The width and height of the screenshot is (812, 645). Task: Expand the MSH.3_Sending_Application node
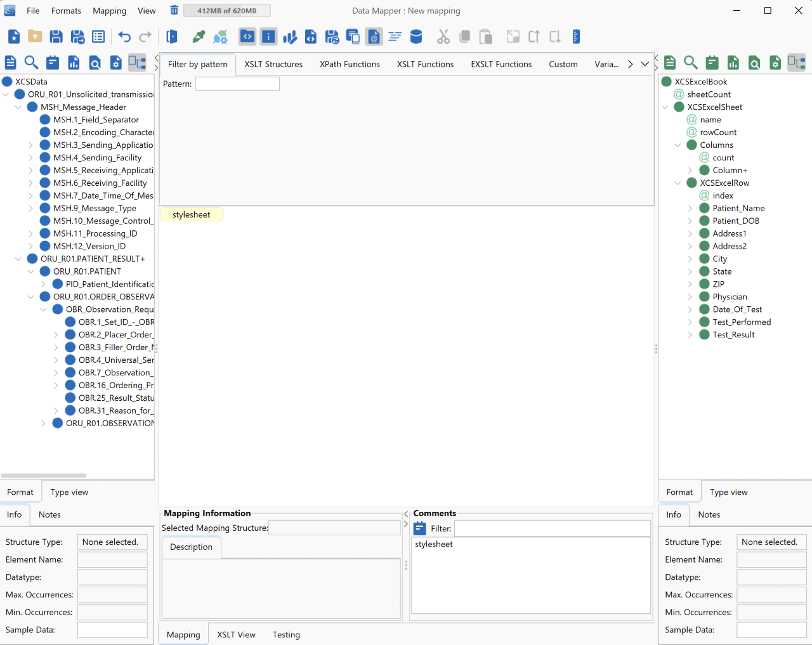click(x=30, y=145)
